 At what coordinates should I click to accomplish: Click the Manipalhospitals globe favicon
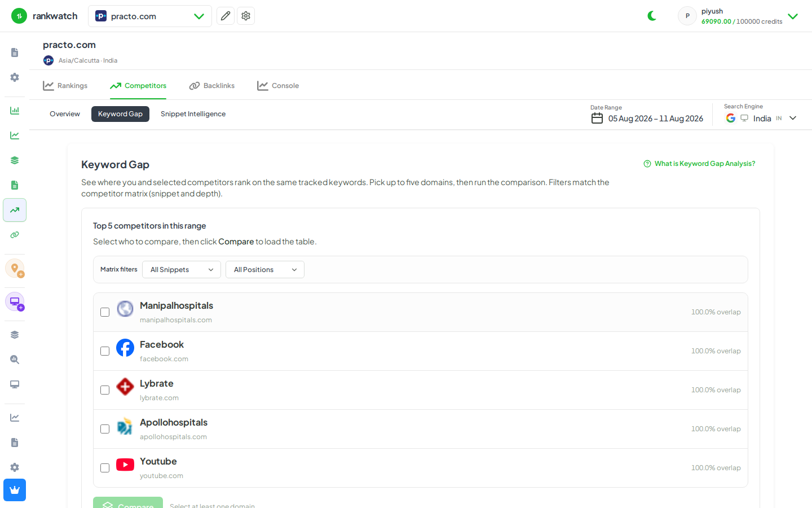[x=125, y=309]
